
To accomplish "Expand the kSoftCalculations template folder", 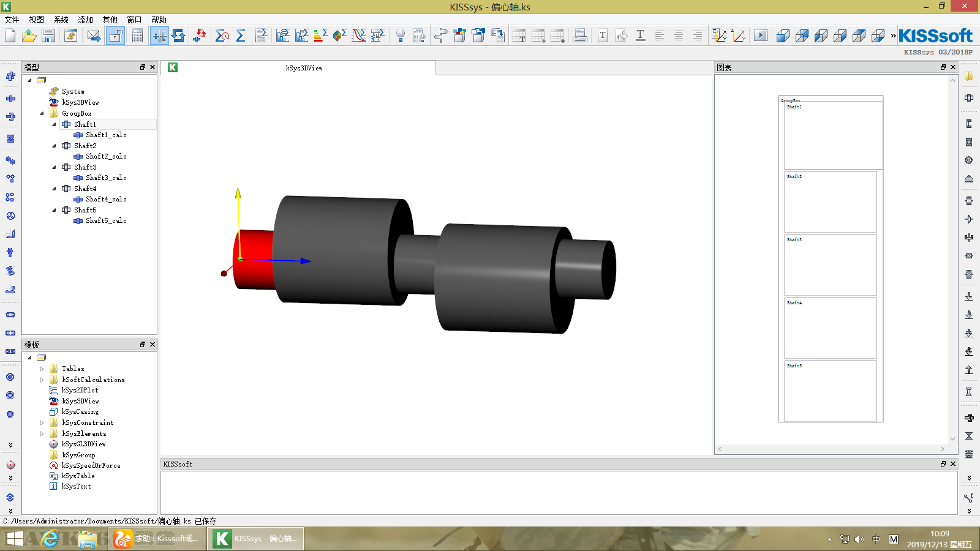I will click(x=42, y=380).
